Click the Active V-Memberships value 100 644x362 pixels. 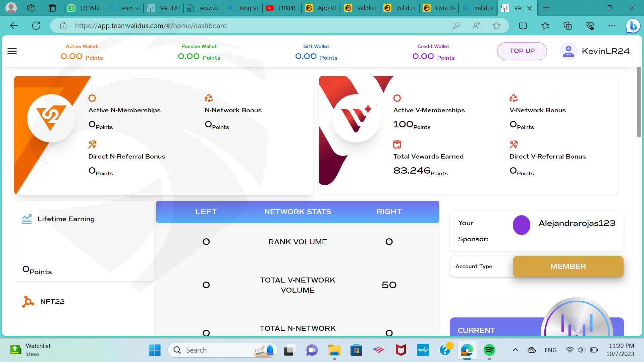tap(403, 124)
